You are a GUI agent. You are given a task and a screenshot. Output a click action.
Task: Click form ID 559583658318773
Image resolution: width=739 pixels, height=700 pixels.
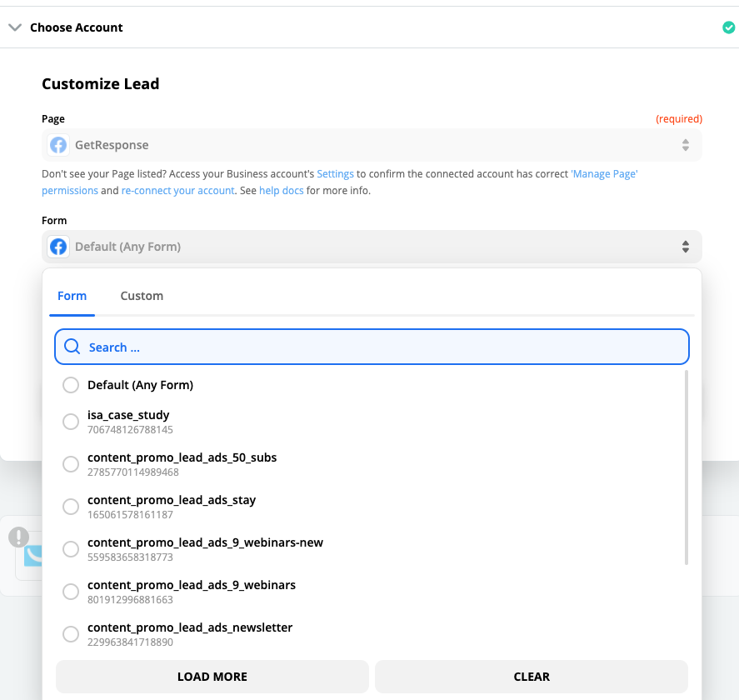[130, 557]
